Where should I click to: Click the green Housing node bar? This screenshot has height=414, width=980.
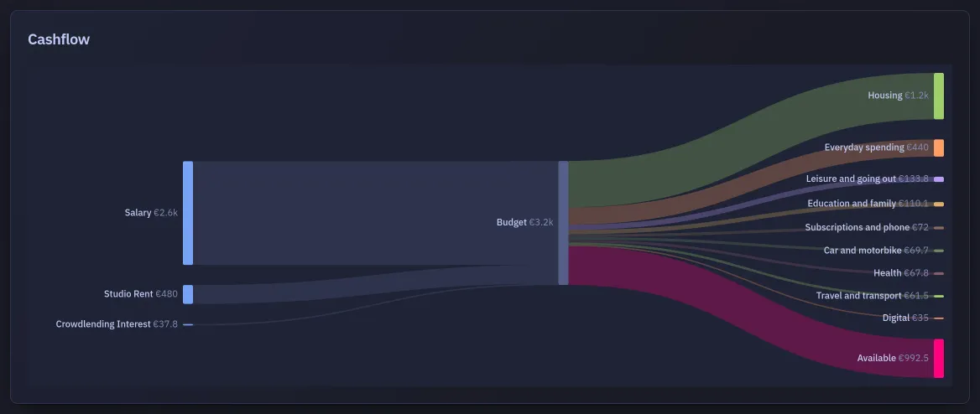939,96
